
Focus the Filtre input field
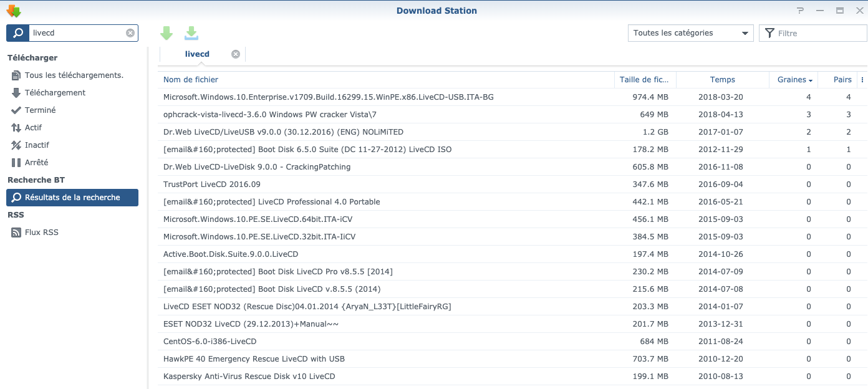pyautogui.click(x=813, y=33)
